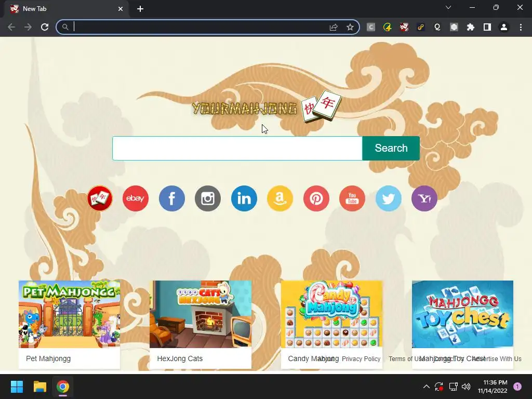This screenshot has height=399, width=532.
Task: Open the gray cube extension icon
Action: click(x=454, y=27)
